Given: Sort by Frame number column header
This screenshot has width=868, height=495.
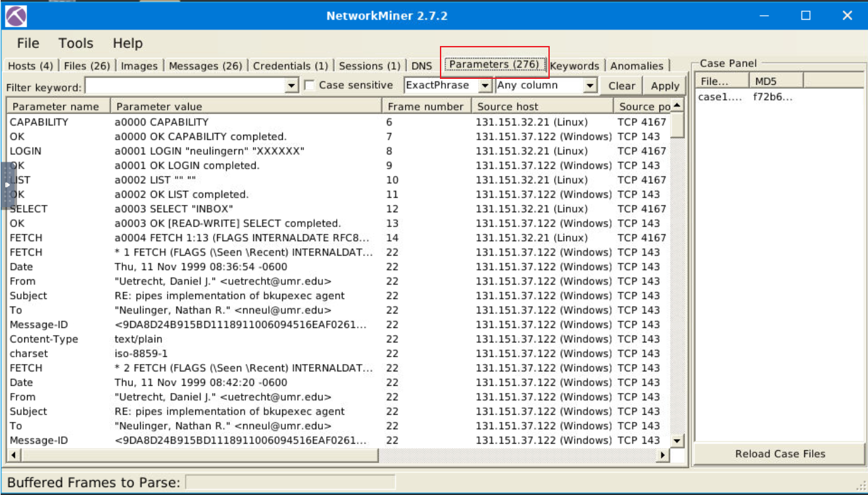Looking at the screenshot, I should click(426, 106).
